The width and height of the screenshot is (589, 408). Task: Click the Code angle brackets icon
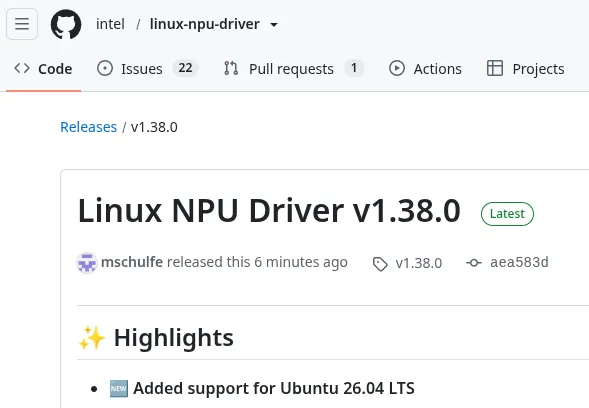[22, 68]
